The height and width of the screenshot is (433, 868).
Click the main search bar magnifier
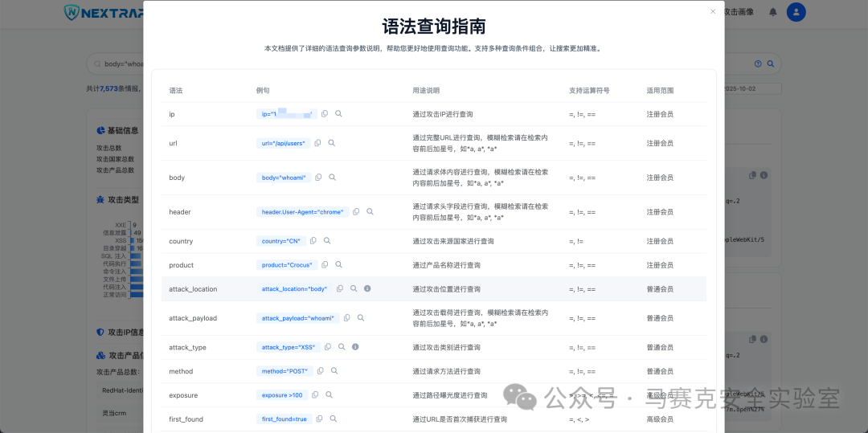click(770, 63)
